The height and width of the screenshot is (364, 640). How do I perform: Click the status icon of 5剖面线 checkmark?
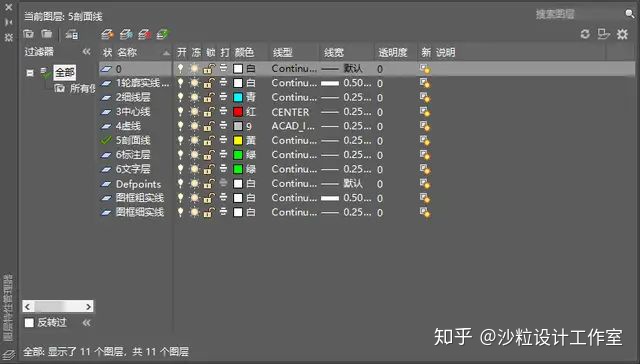click(x=106, y=140)
